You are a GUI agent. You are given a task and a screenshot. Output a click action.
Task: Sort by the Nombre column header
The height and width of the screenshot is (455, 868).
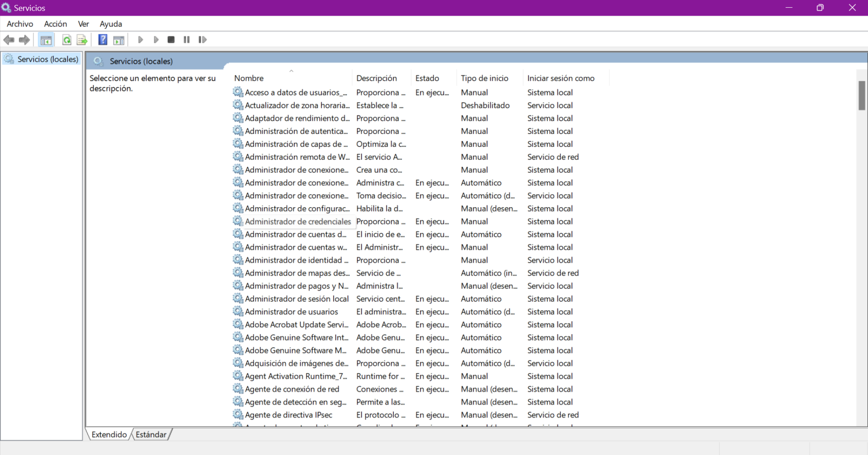click(292, 78)
